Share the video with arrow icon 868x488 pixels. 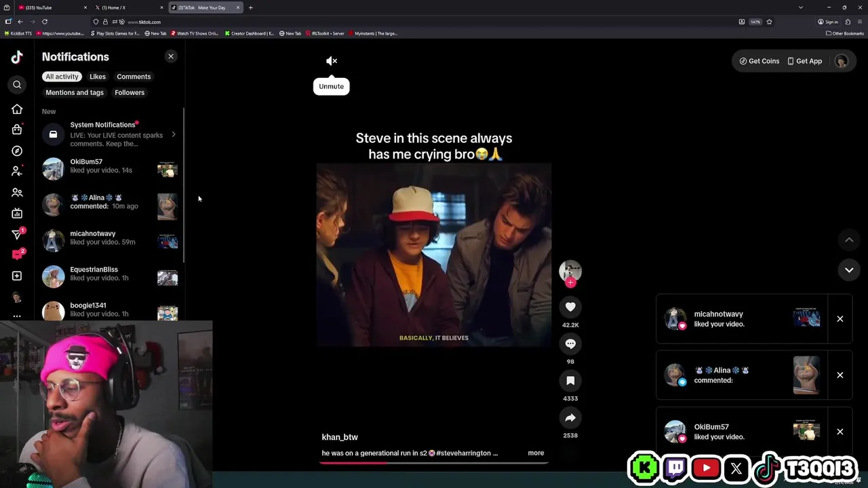coord(570,418)
